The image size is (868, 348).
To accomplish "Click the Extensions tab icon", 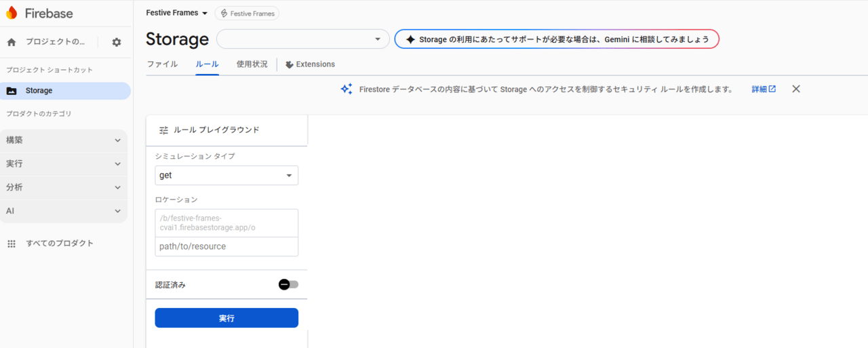I will coord(290,64).
